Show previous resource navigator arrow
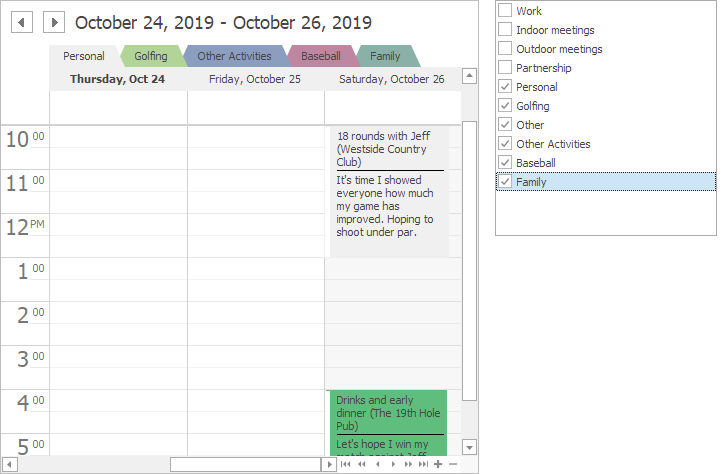 pyautogui.click(x=378, y=464)
